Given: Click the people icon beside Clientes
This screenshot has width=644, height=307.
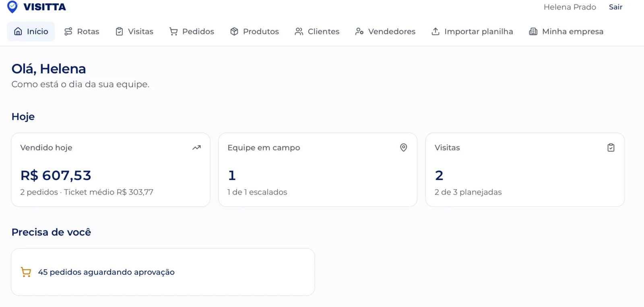Looking at the screenshot, I should click(x=299, y=31).
